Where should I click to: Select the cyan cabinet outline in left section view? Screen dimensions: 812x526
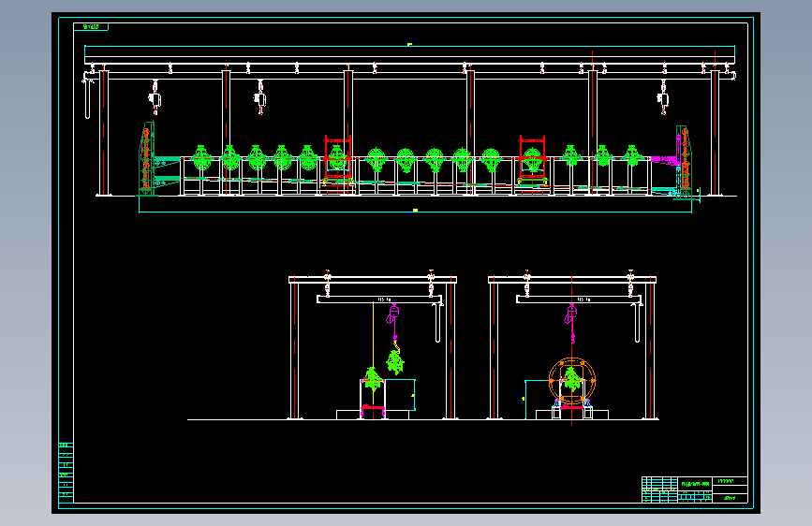pos(400,395)
